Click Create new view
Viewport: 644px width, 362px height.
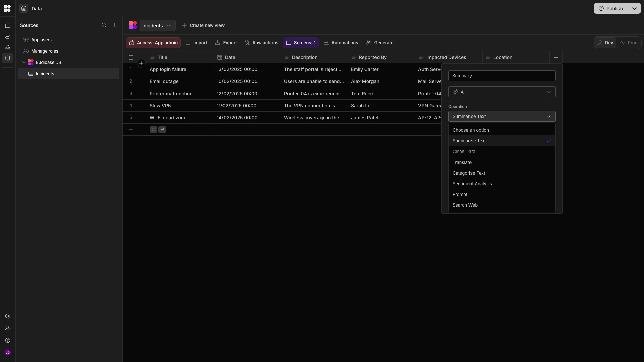pos(203,25)
